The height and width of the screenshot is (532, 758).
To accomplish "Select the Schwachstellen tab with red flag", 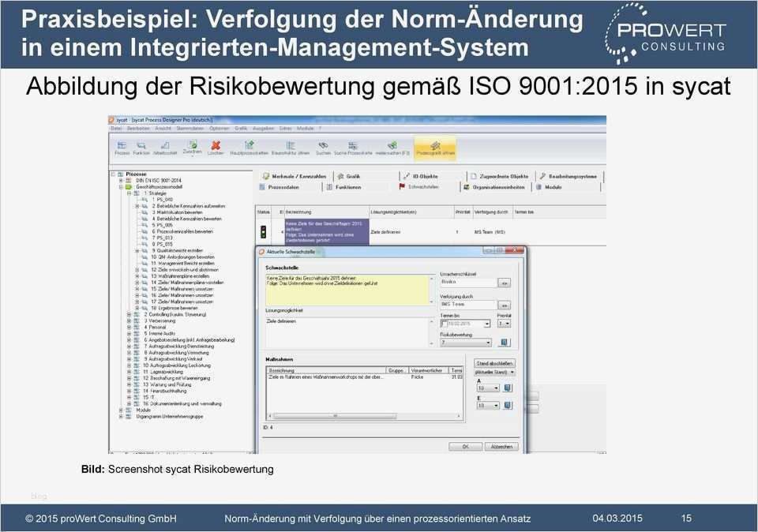I will coord(418,186).
